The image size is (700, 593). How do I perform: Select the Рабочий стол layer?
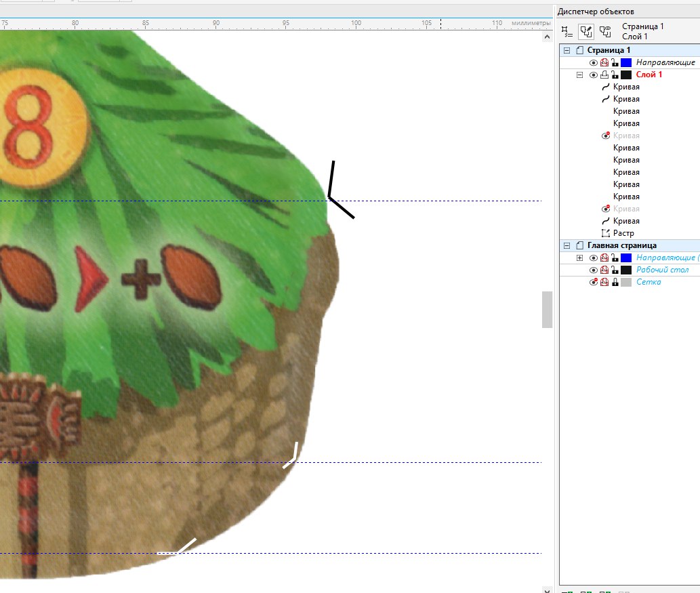[662, 270]
